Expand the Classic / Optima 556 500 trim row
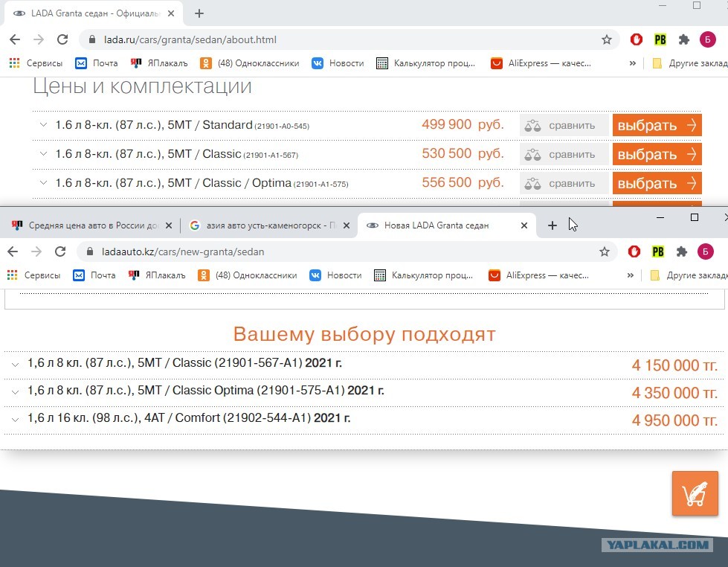The height and width of the screenshot is (567, 728). pos(43,182)
